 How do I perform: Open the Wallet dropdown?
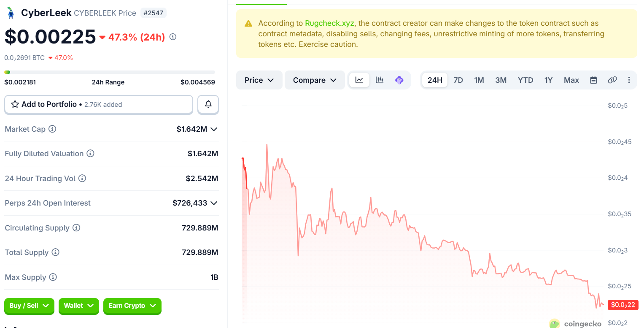[x=79, y=306]
